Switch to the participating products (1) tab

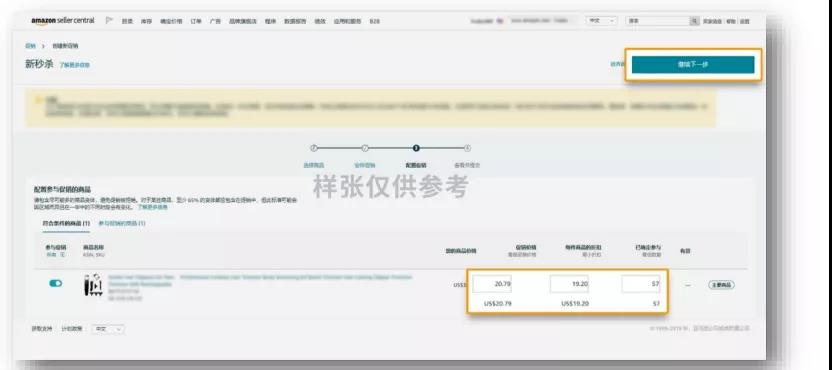(x=122, y=223)
